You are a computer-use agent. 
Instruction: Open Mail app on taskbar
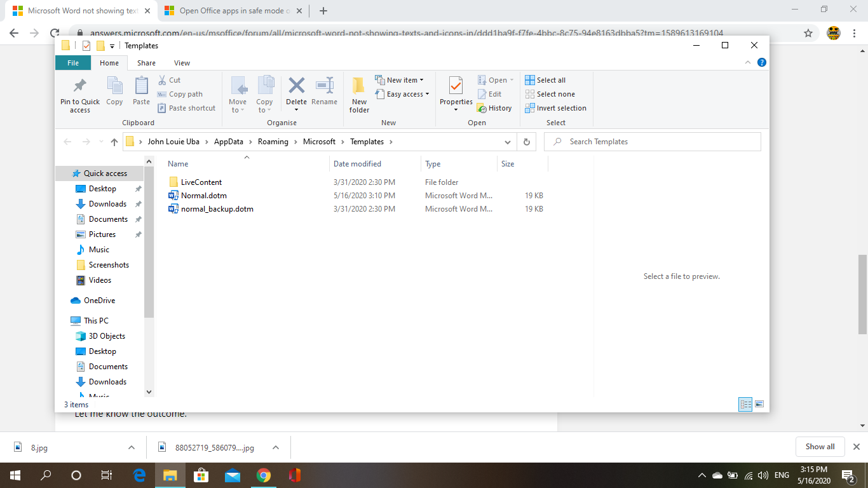pyautogui.click(x=233, y=475)
